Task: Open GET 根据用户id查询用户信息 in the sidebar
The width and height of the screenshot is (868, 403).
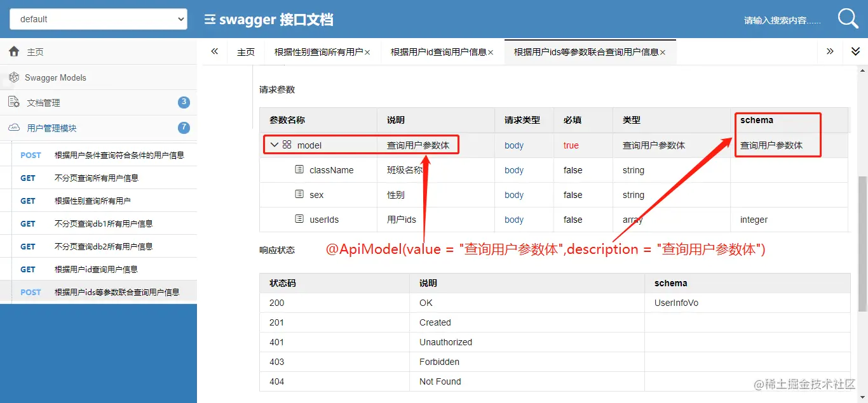Action: pyautogui.click(x=98, y=269)
